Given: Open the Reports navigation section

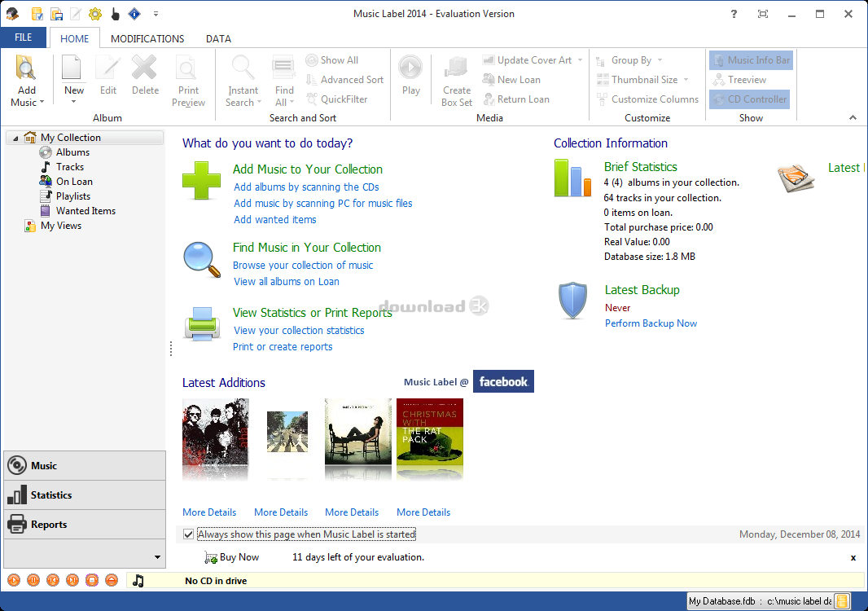Looking at the screenshot, I should [85, 525].
